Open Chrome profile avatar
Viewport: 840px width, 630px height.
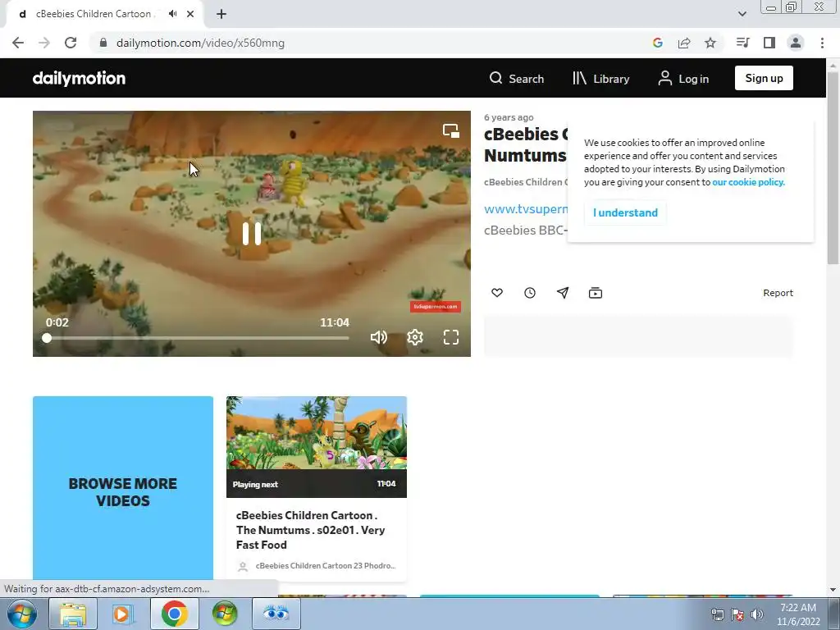coord(796,43)
